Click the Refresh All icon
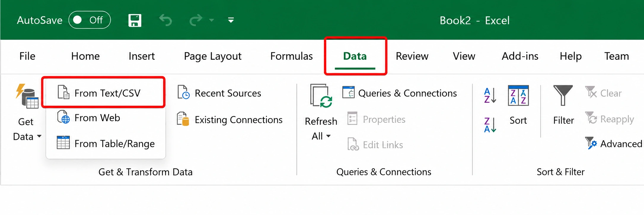This screenshot has width=644, height=215. [321, 96]
